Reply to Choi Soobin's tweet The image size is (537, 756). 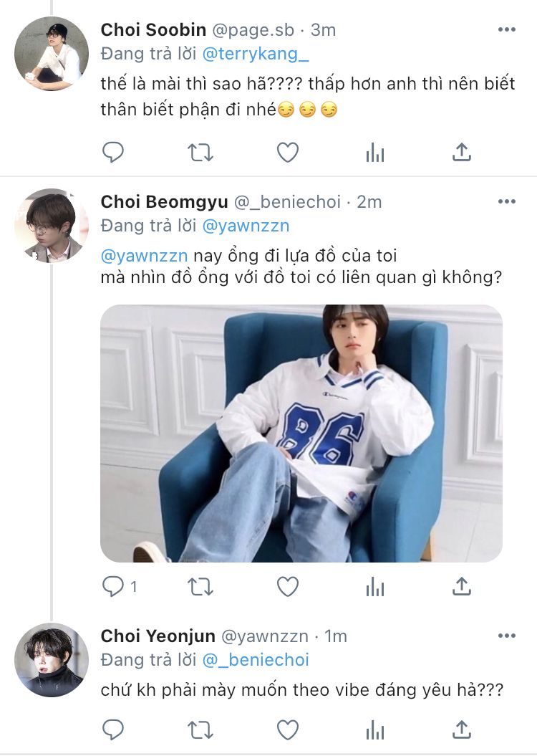[113, 152]
